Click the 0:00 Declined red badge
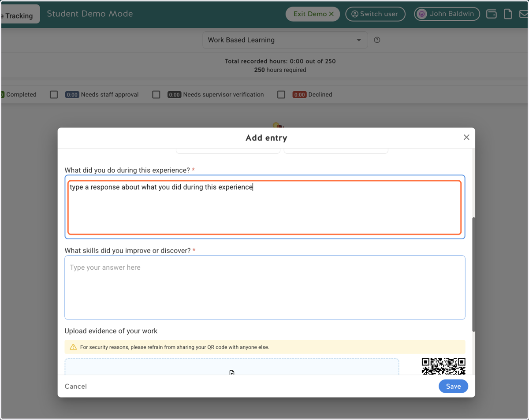The height and width of the screenshot is (420, 529). 299,95
